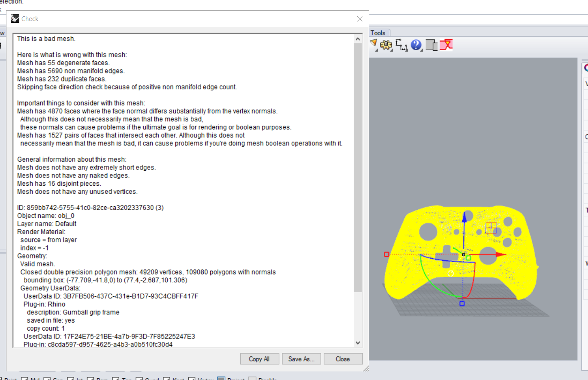Screen dimensions: 588x380
Task: Click the Check dialog title icon
Action: tap(15, 18)
